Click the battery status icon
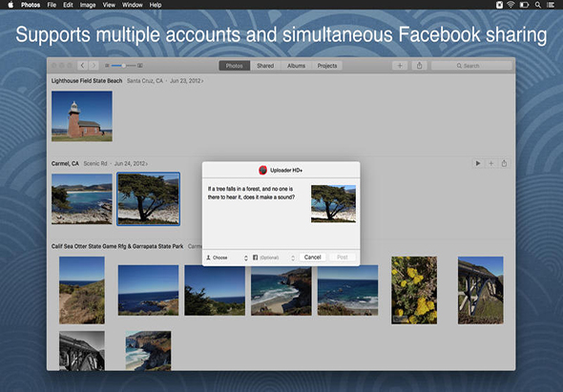 (524, 5)
